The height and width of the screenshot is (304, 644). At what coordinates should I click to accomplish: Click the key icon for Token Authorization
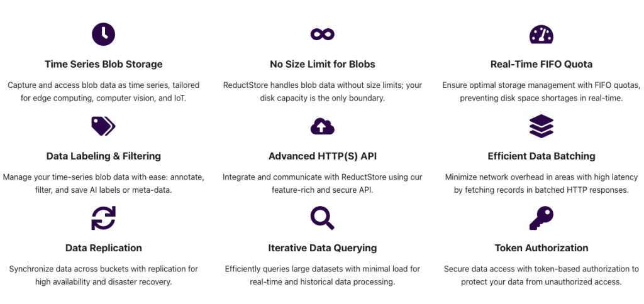click(541, 218)
